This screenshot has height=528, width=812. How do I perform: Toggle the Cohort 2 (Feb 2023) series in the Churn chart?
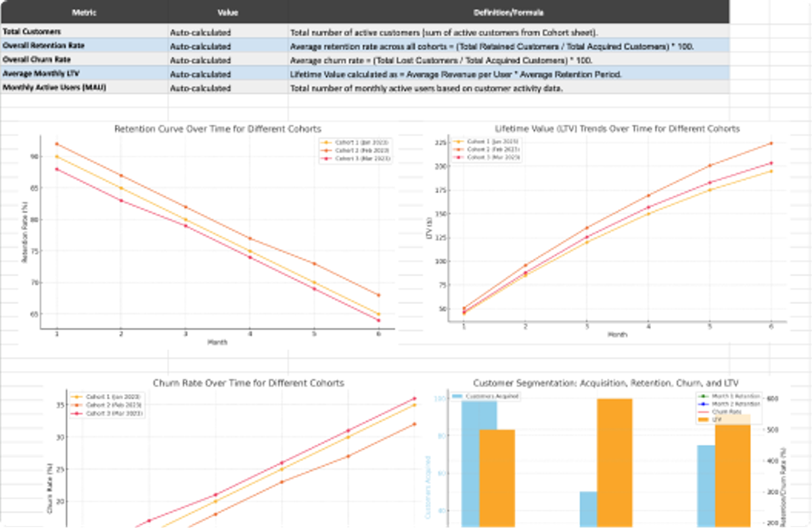(76, 405)
